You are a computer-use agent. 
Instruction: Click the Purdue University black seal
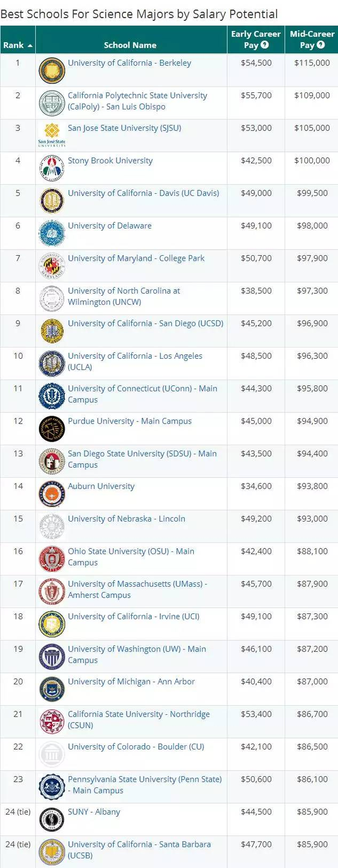tap(52, 429)
